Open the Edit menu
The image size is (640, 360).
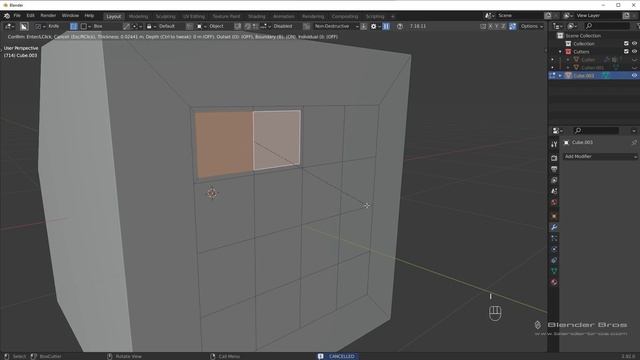coord(30,16)
